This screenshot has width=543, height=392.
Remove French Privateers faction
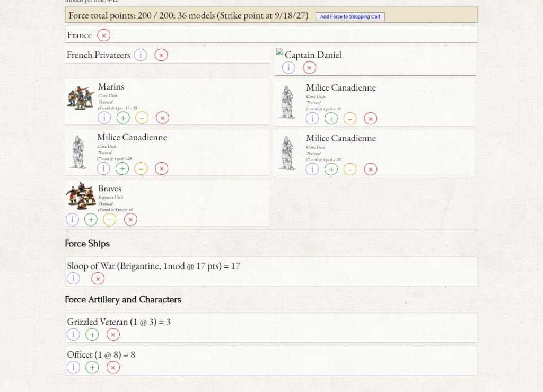161,55
